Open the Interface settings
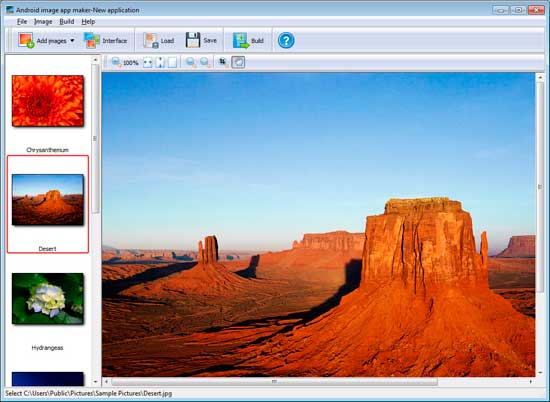550x402 pixels. [x=106, y=41]
